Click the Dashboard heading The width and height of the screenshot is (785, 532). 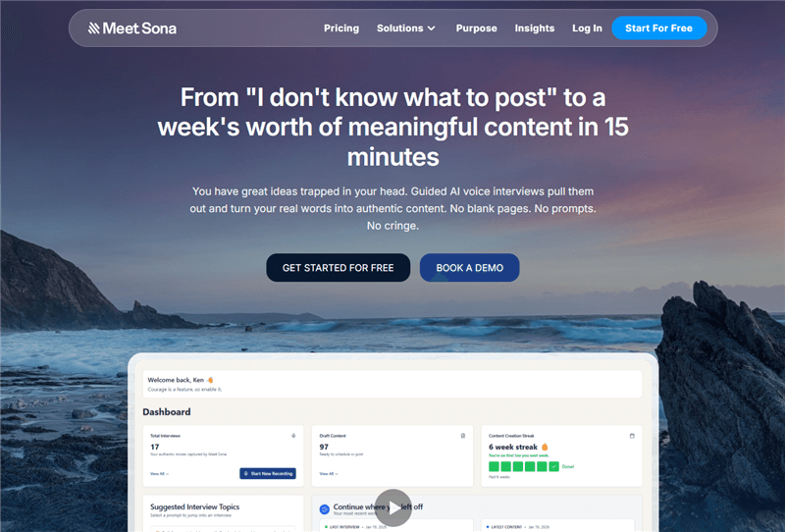(167, 412)
